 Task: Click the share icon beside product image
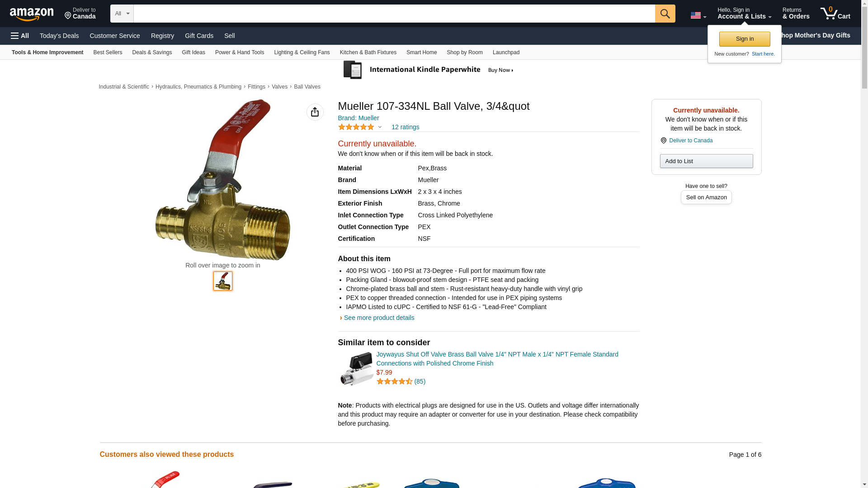pyautogui.click(x=315, y=112)
